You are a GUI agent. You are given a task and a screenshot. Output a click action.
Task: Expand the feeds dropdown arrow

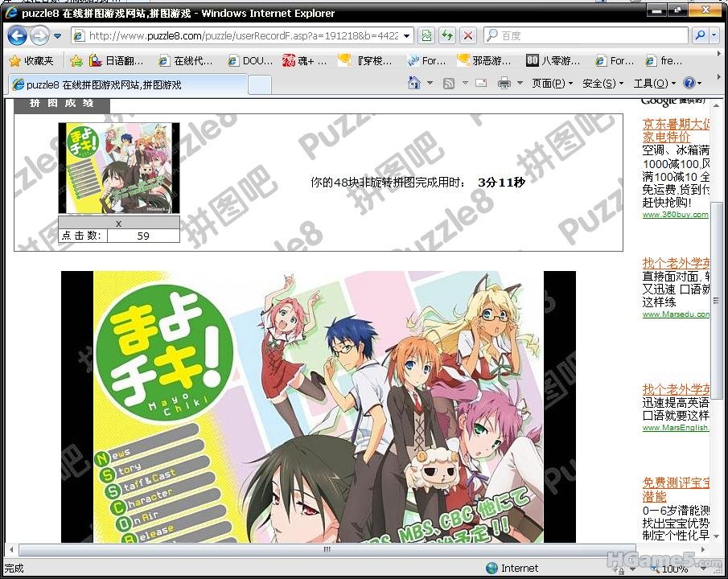coord(465,84)
